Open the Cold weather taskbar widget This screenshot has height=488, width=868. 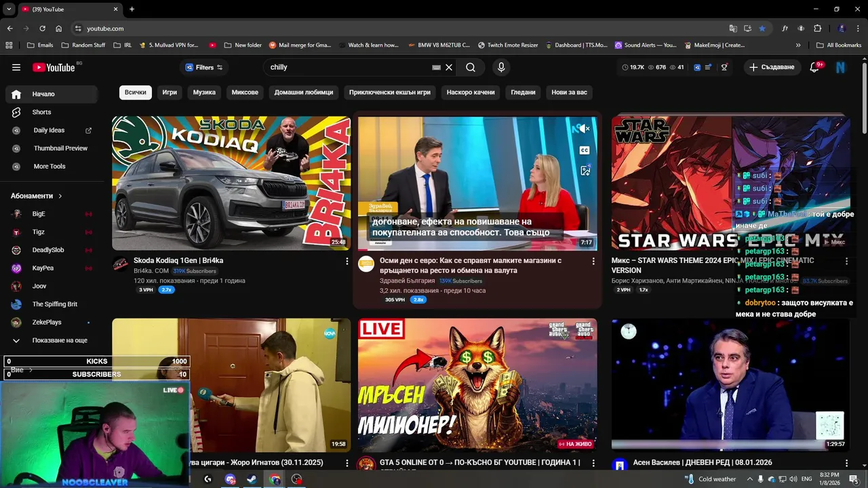(711, 479)
